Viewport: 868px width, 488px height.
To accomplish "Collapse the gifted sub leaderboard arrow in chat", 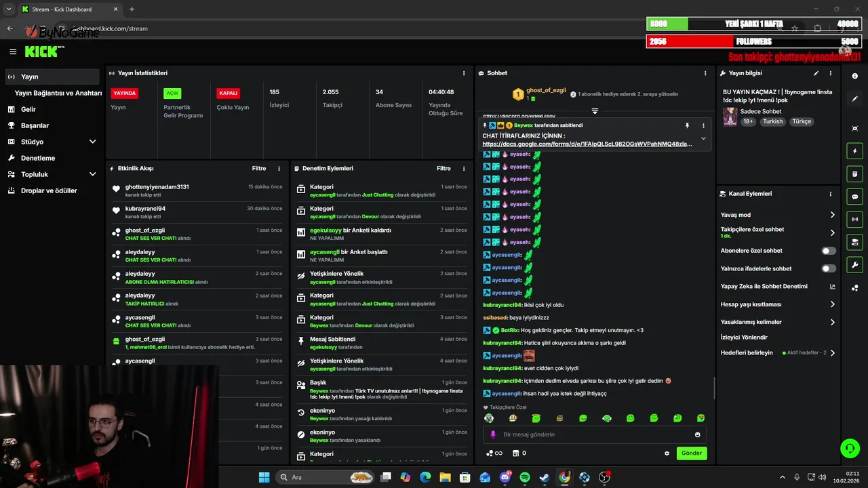I will pyautogui.click(x=595, y=110).
